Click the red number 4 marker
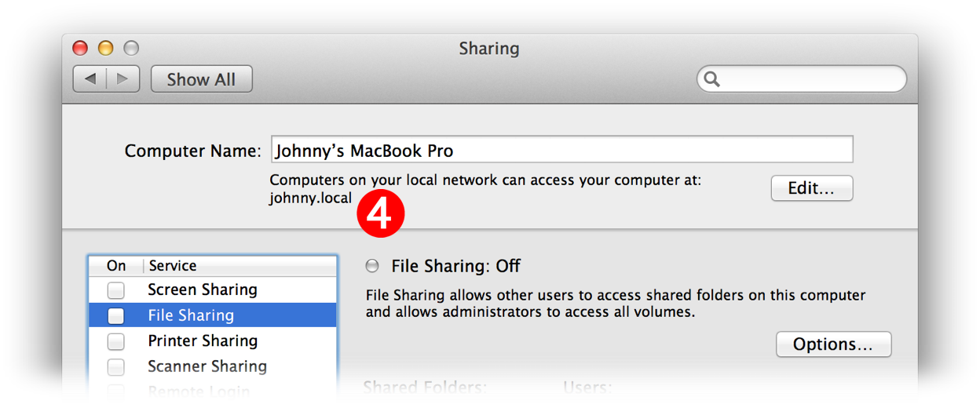Screen dimensions: 980x404 380,213
